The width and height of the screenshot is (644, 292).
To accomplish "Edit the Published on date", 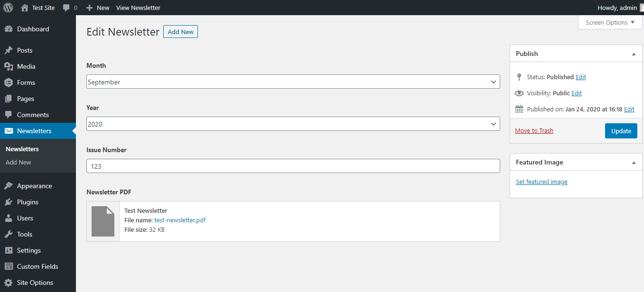I will (629, 109).
